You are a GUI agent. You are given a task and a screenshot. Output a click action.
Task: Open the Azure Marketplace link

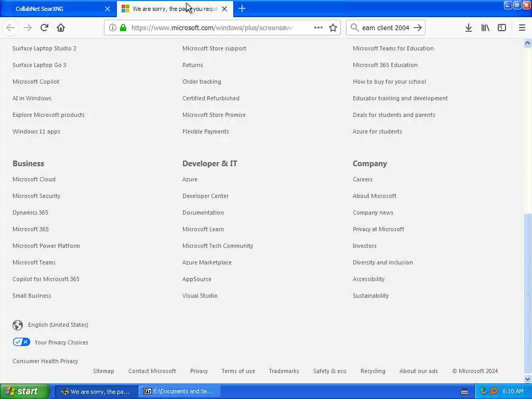207,262
